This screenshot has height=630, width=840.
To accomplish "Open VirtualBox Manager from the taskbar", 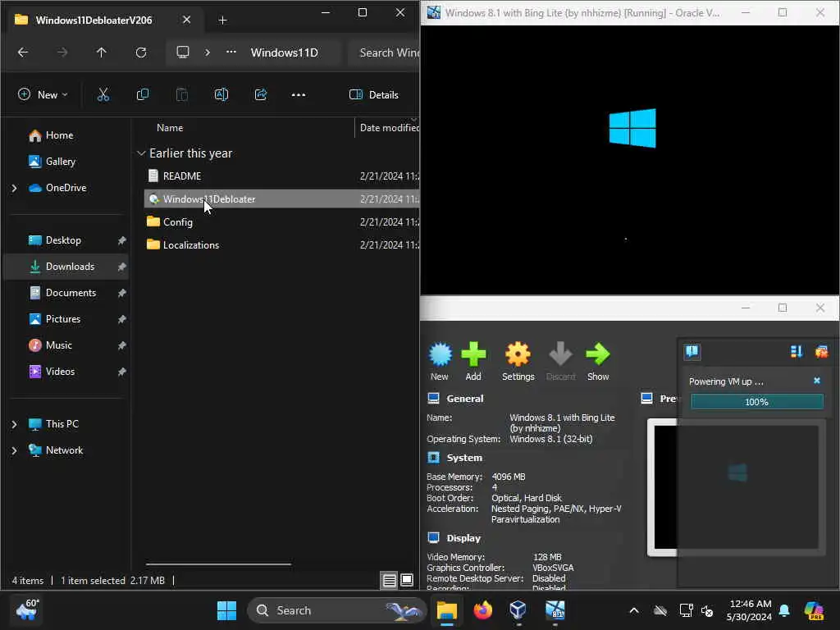I will click(x=518, y=610).
